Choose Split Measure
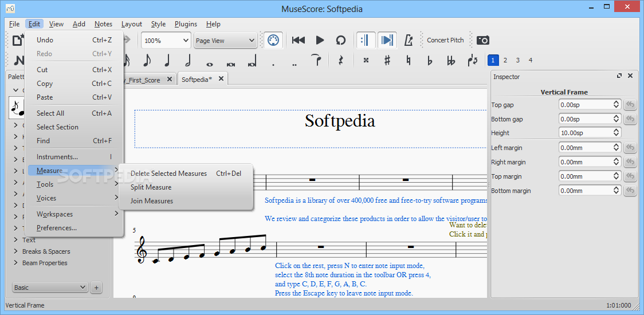 (x=186, y=187)
